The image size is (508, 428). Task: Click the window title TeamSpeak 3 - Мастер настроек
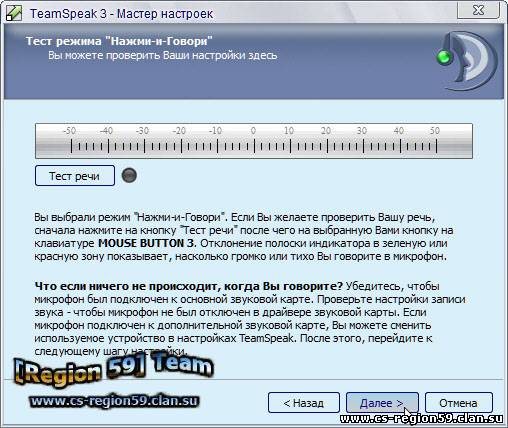(122, 14)
